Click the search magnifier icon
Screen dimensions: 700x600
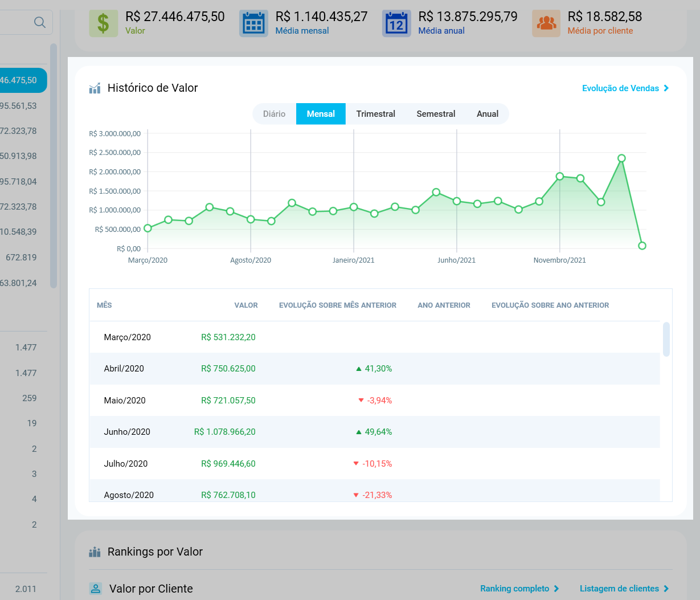pos(39,22)
